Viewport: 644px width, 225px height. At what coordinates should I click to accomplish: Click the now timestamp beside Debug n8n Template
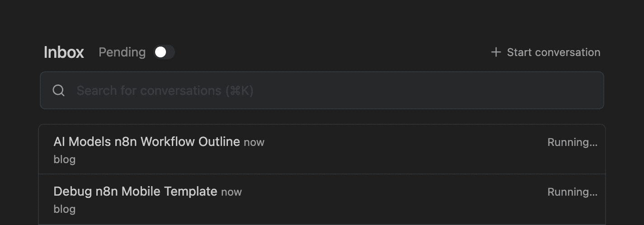(x=232, y=192)
